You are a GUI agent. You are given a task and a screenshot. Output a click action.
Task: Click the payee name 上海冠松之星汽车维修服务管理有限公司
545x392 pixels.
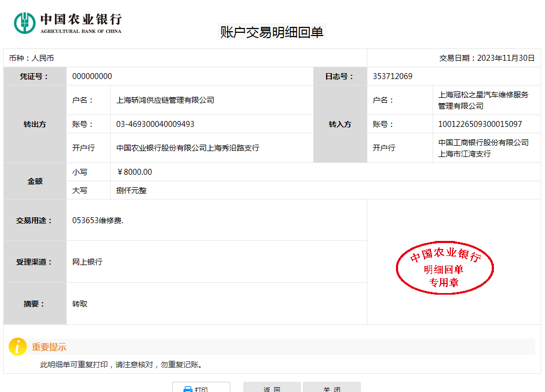(483, 100)
